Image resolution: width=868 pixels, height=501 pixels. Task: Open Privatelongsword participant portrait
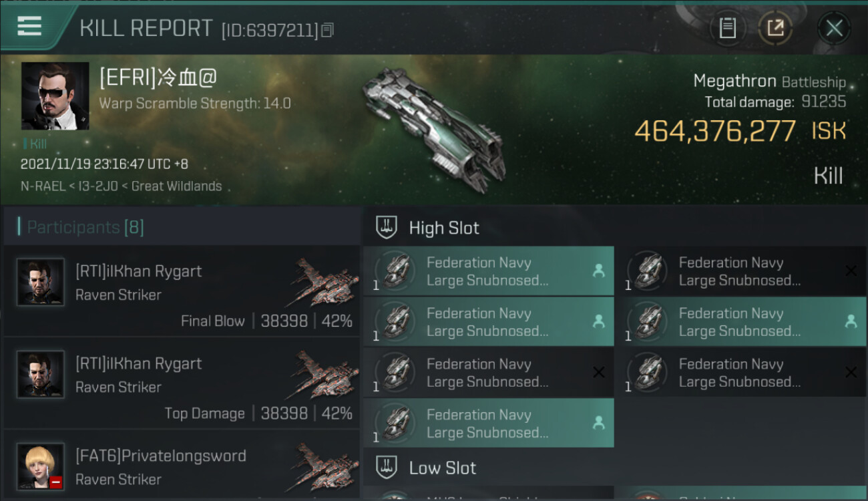point(41,466)
